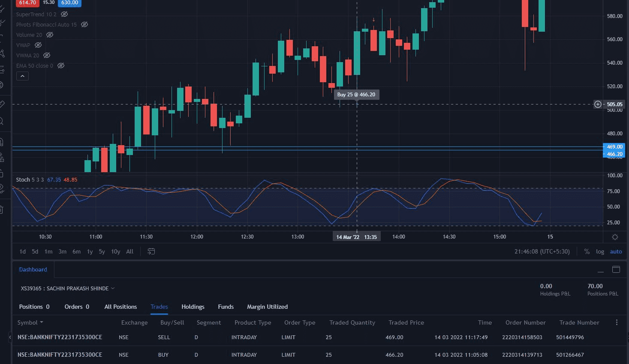Viewport: 629px width, 364px height.
Task: Show the VWAP indicator via eye icon
Action: (38, 45)
